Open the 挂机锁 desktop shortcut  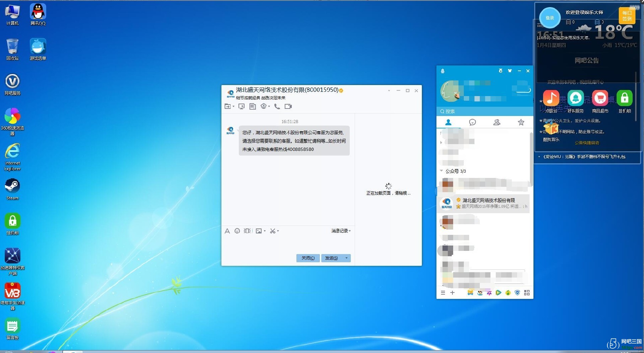point(12,224)
